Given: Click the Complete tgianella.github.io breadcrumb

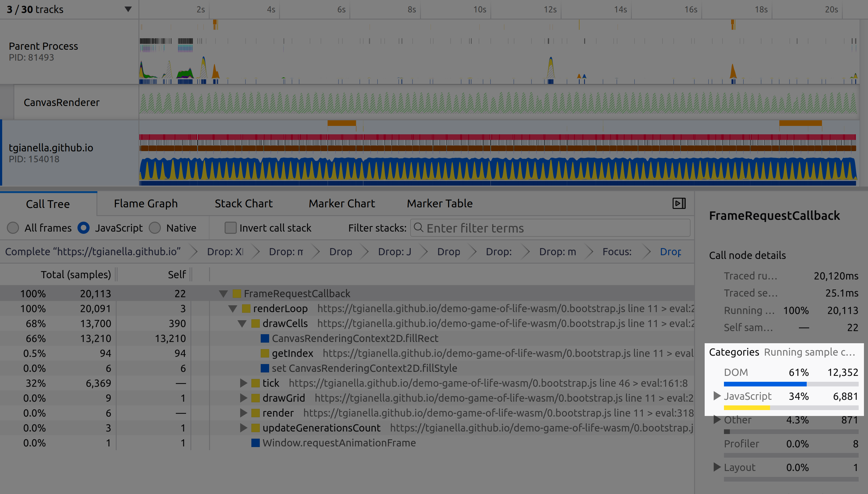Looking at the screenshot, I should (93, 252).
